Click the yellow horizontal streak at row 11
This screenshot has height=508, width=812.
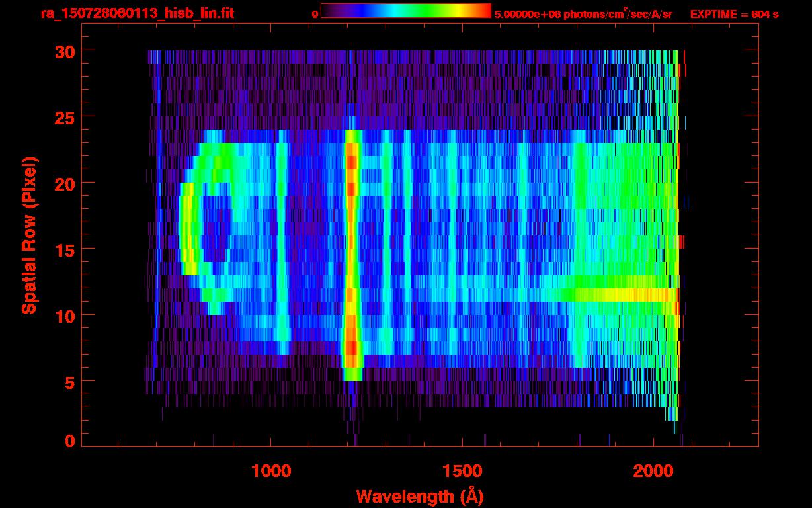tap(625, 294)
